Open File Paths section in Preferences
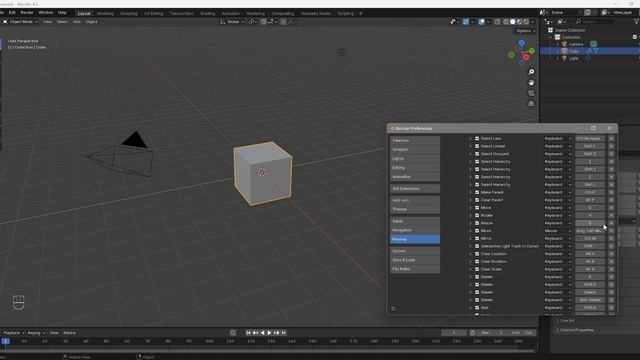 coord(415,269)
